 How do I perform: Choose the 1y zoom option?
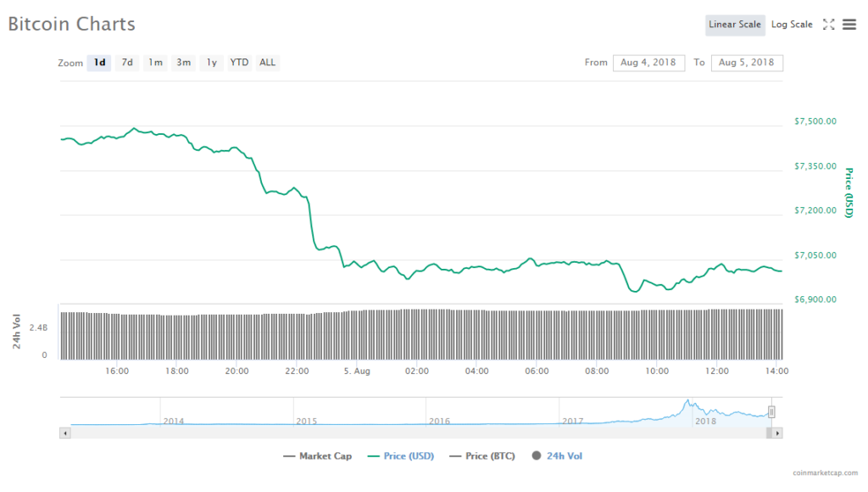[212, 63]
